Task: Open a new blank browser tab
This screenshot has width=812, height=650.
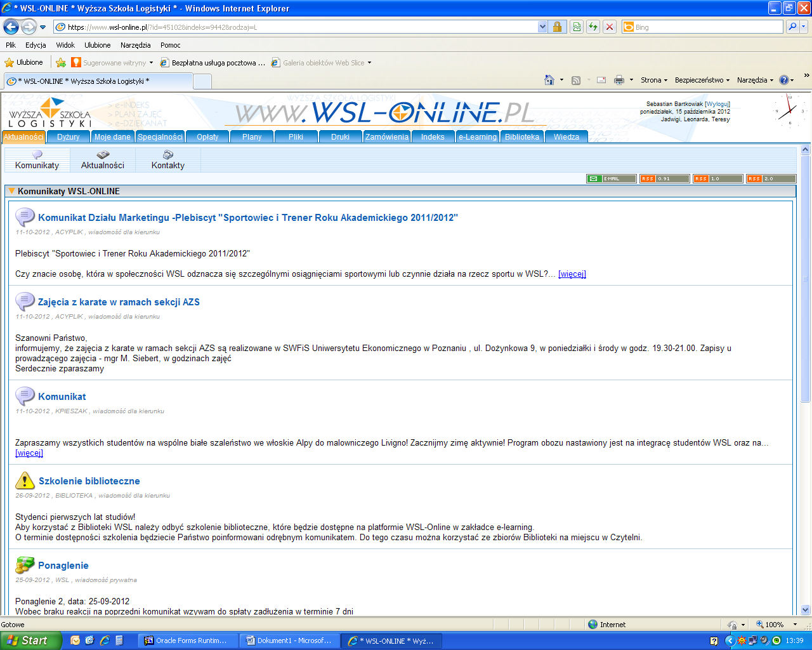Action: [202, 81]
